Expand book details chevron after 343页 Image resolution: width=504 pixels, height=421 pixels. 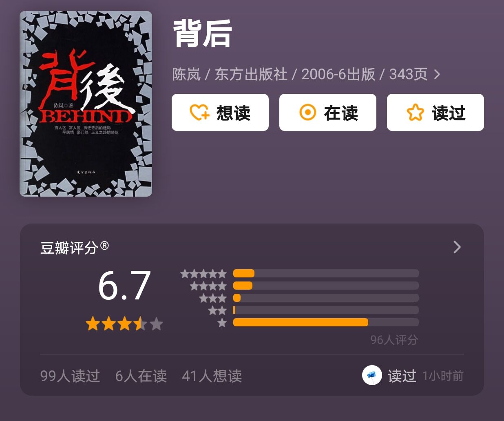(437, 74)
